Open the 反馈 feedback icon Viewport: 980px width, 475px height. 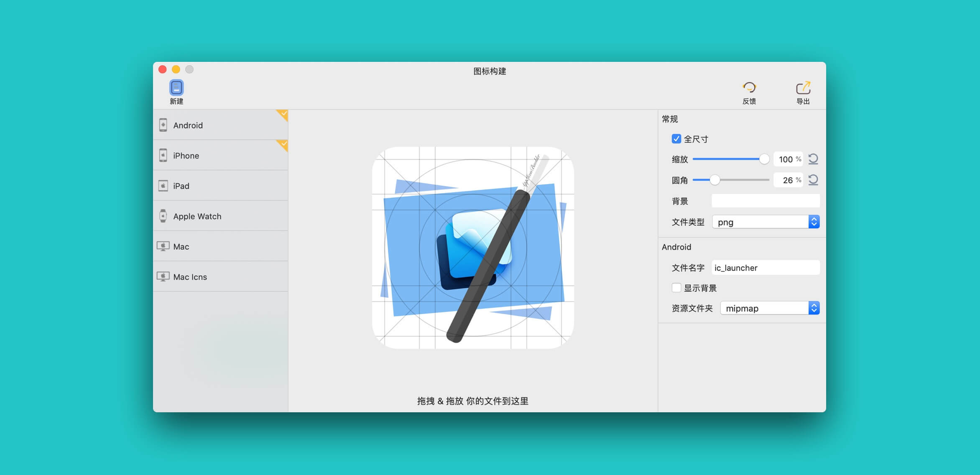tap(749, 87)
